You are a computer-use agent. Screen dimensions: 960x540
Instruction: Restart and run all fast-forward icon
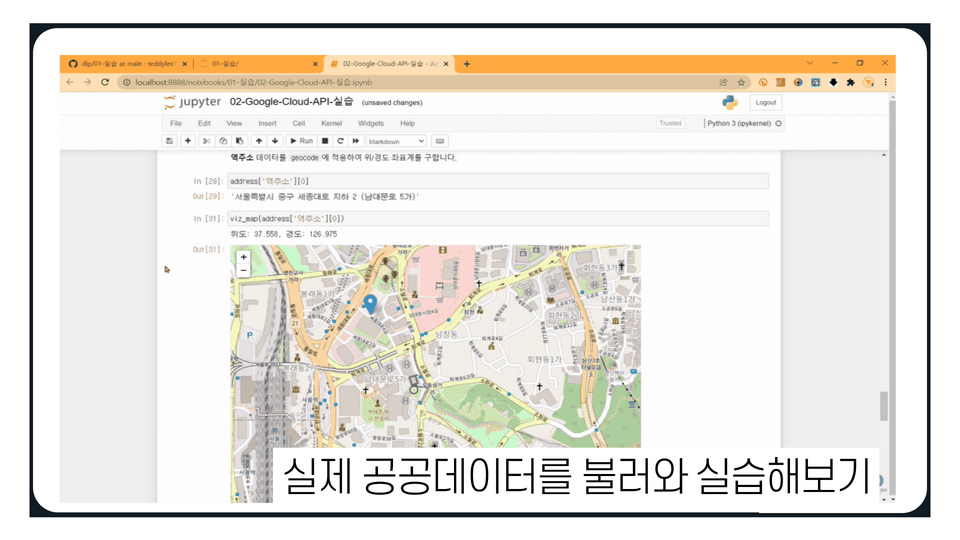click(356, 141)
